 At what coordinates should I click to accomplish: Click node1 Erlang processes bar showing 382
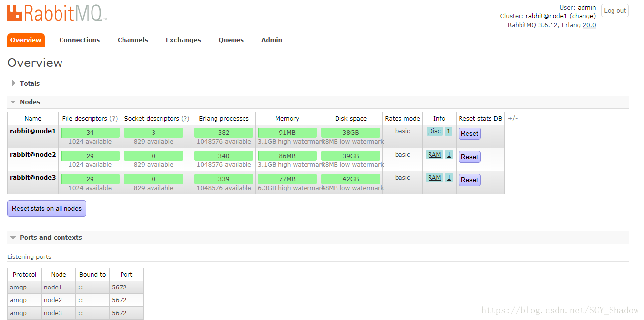coord(224,133)
